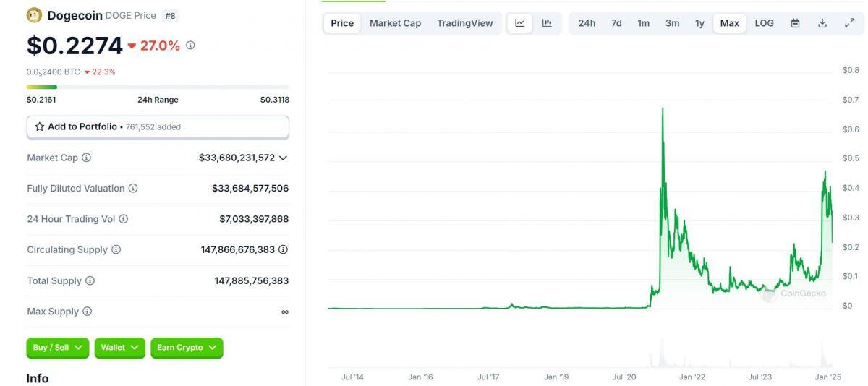This screenshot has height=386, width=868.
Task: Click the $7,033,397,868 trading volume value
Action: (254, 219)
